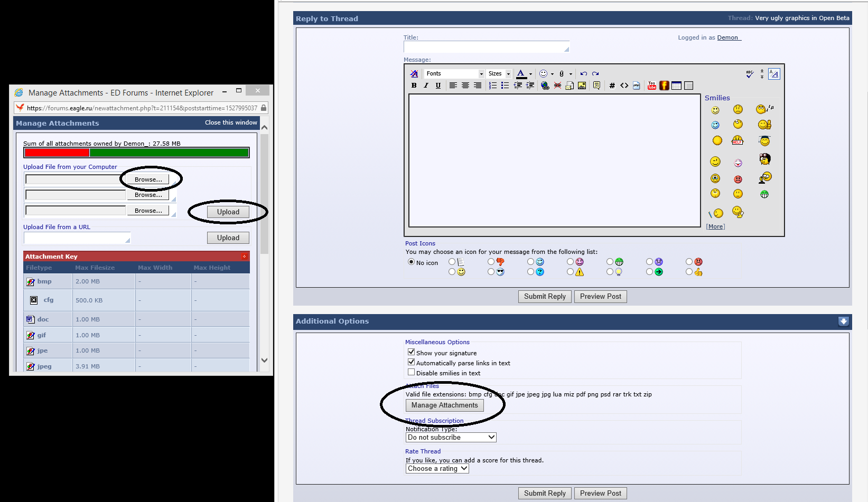Select the light bulb post icon radio

click(610, 272)
